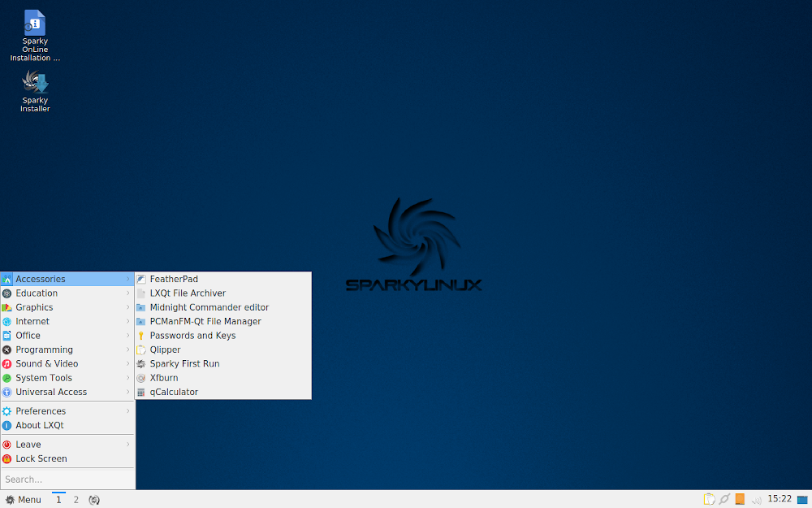Viewport: 812px width, 508px height.
Task: Launch FeatherPad from the Accessories submenu
Action: click(x=223, y=279)
